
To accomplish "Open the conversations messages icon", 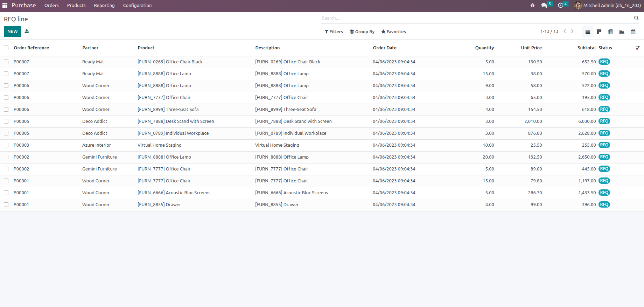I will (x=544, y=5).
